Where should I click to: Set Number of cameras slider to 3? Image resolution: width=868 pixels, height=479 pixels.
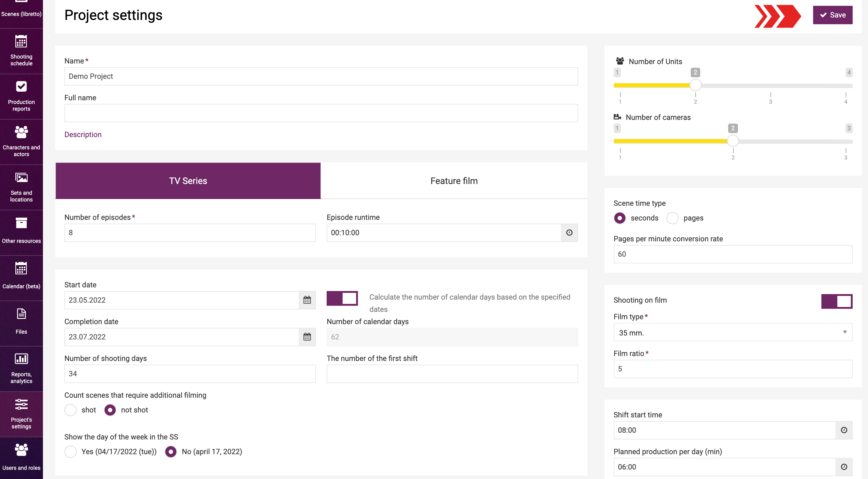tap(846, 141)
